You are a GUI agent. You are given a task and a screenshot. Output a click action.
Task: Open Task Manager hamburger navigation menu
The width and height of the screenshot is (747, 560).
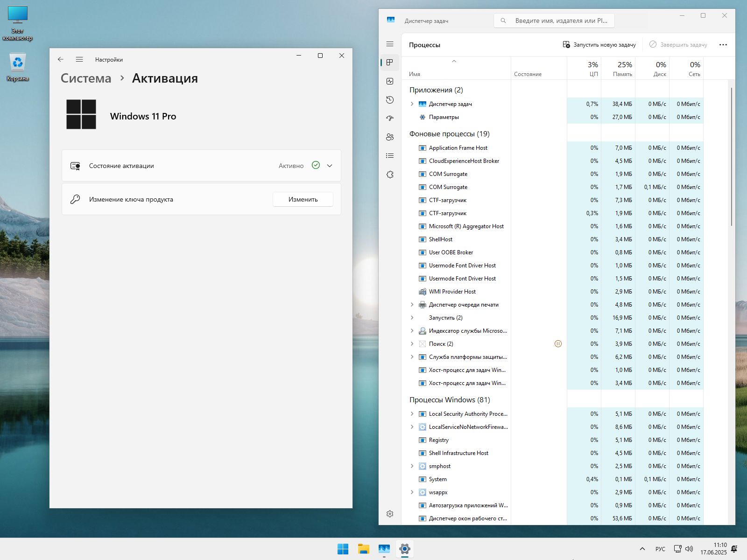click(x=390, y=44)
